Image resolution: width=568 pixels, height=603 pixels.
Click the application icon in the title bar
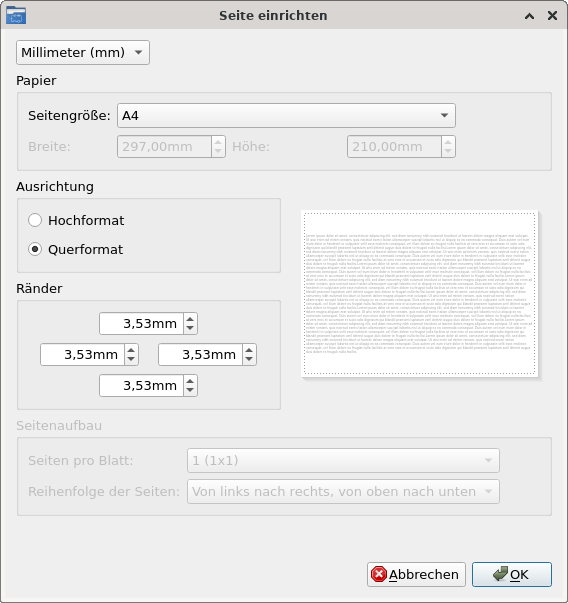pyautogui.click(x=16, y=15)
